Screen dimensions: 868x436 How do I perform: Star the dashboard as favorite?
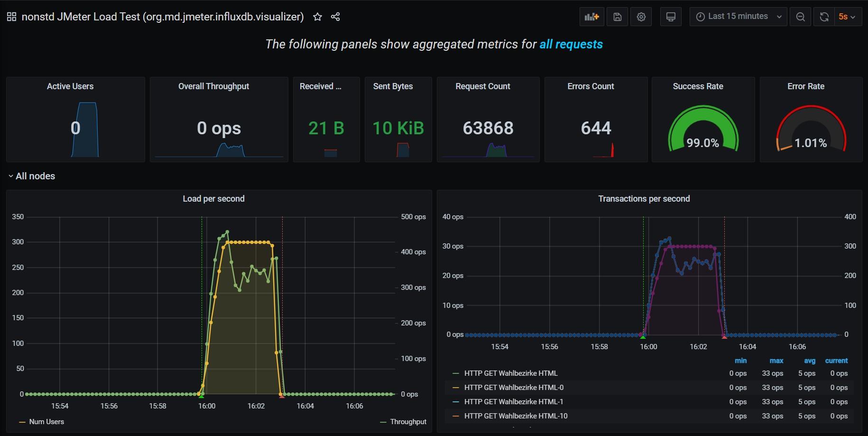click(317, 16)
